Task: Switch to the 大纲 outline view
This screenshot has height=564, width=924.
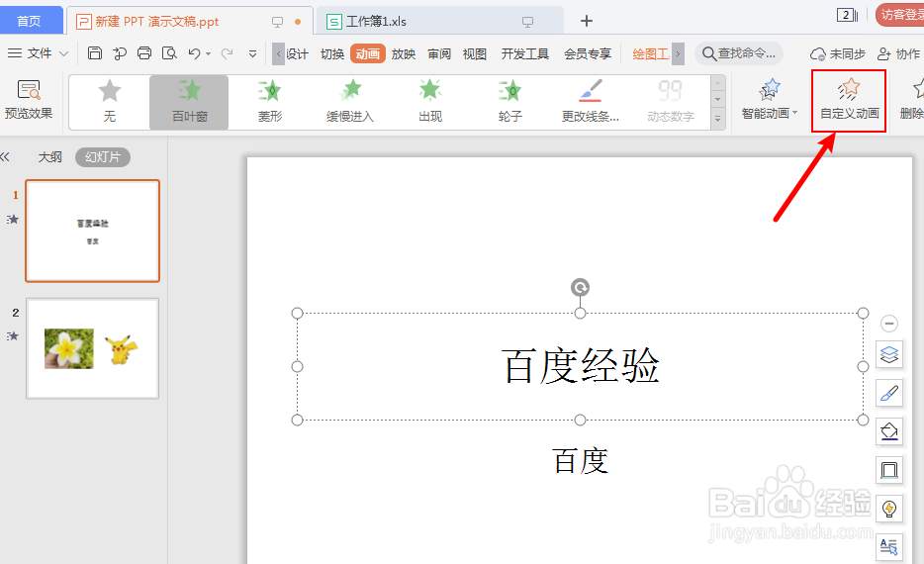Action: pos(50,157)
